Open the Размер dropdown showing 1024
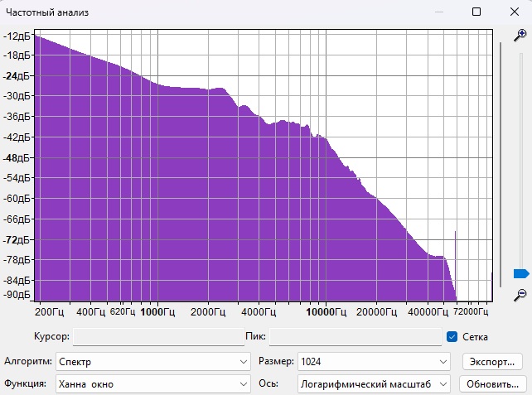The width and height of the screenshot is (532, 395). coord(374,361)
